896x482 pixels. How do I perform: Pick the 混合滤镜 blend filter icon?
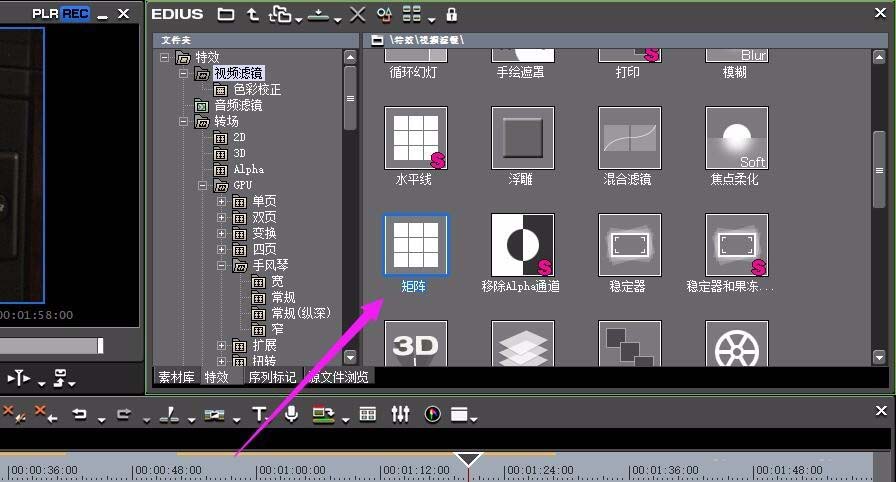(x=629, y=138)
